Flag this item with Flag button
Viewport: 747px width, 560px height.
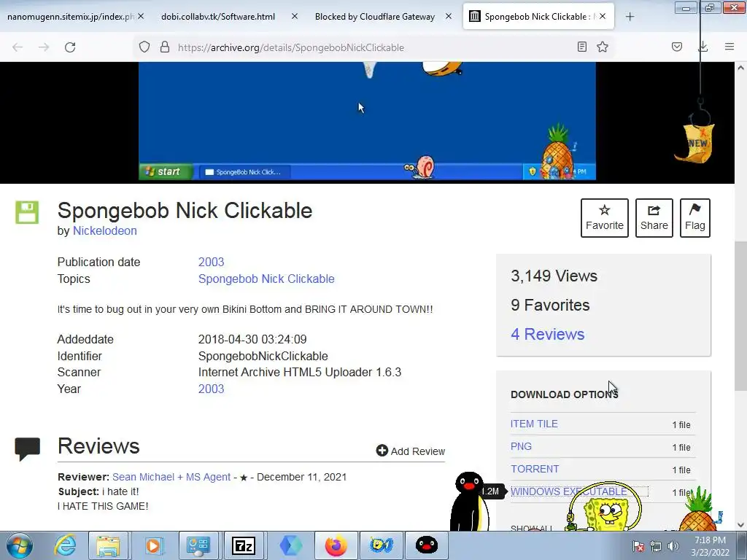pos(695,217)
